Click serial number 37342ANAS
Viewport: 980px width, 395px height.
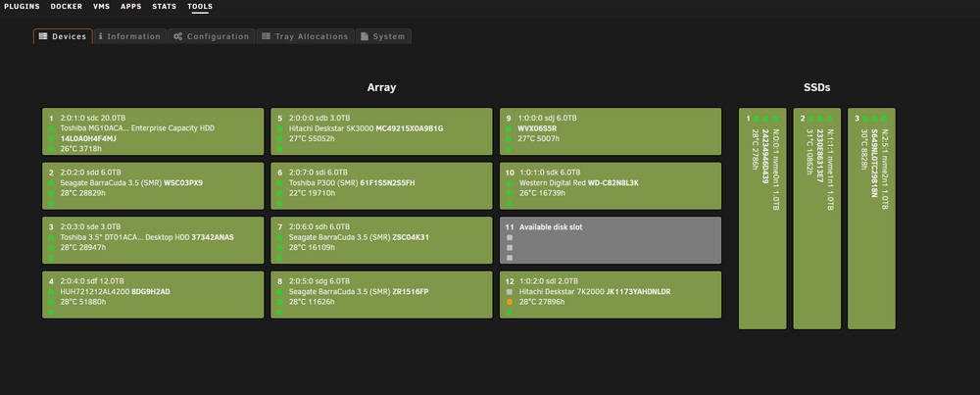pos(213,237)
